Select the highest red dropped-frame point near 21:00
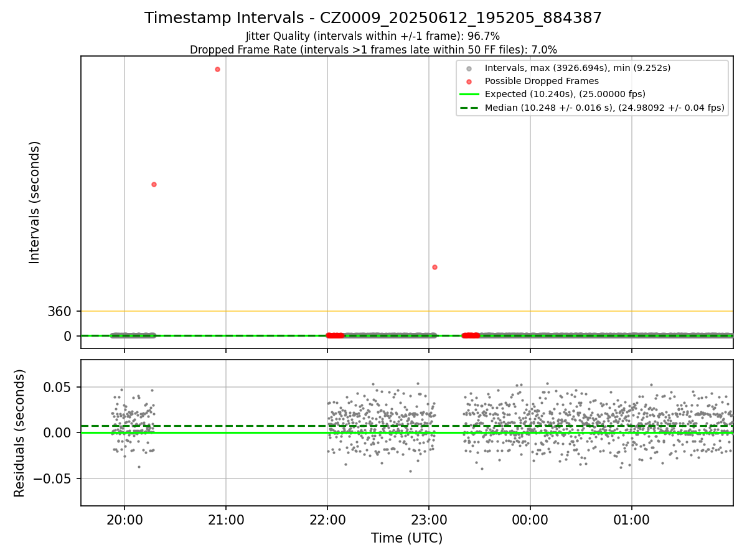747x560 pixels. (217, 69)
